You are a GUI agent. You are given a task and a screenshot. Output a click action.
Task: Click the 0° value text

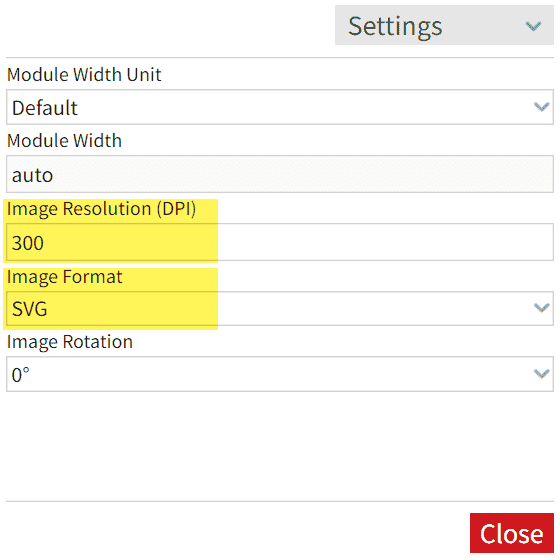pyautogui.click(x=21, y=375)
